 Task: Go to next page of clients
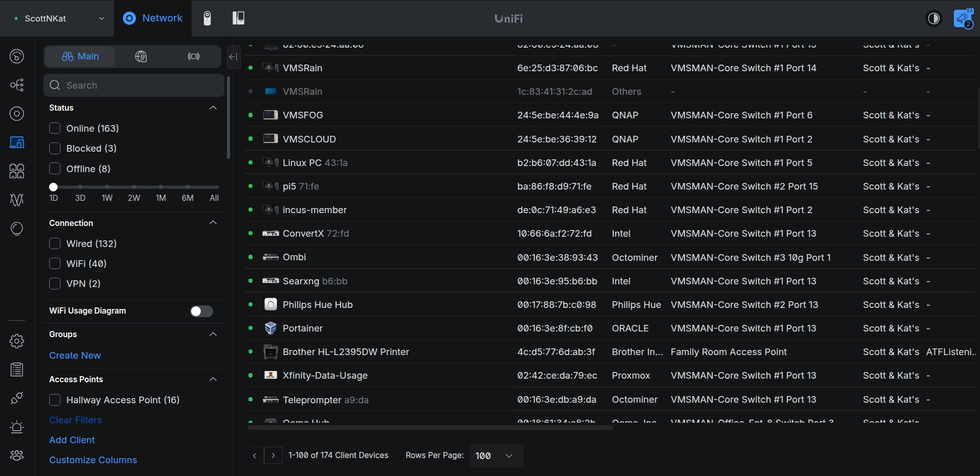pos(273,456)
